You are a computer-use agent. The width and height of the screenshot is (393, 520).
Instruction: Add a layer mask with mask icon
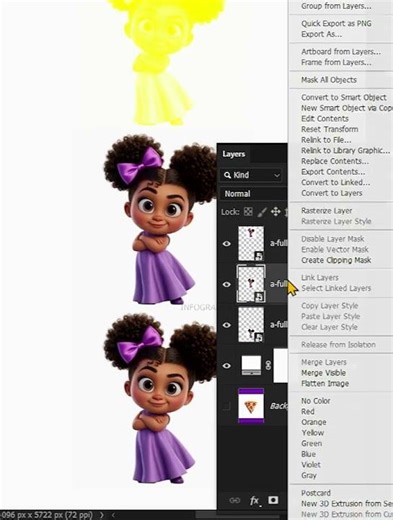pos(273,500)
